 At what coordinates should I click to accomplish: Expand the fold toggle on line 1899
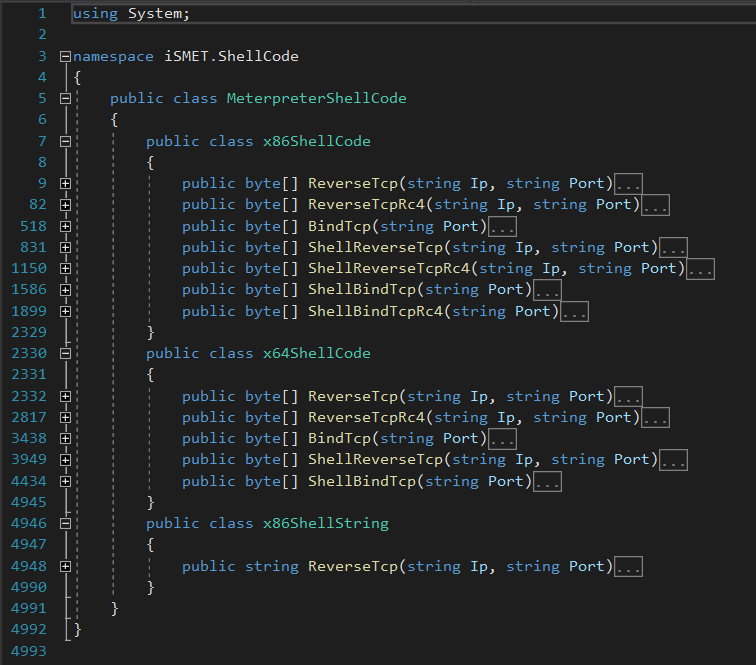click(x=66, y=312)
